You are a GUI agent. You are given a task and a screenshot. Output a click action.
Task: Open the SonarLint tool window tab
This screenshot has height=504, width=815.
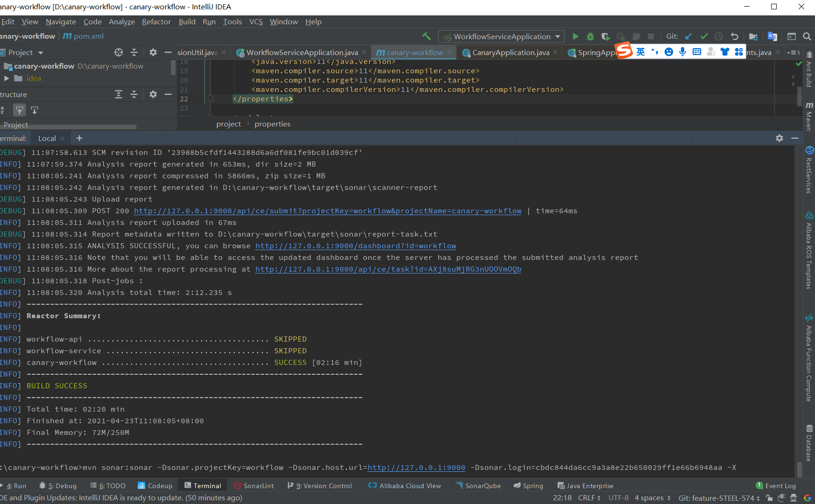[x=254, y=486]
